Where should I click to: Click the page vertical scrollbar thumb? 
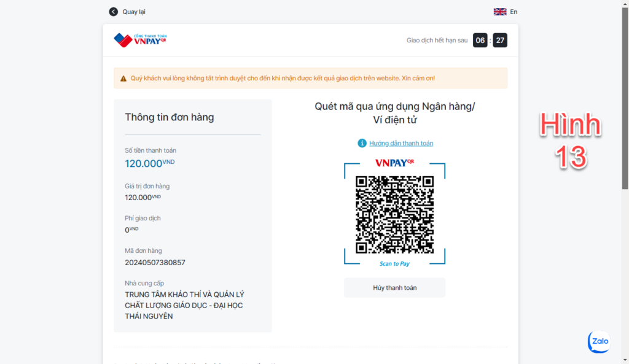625,98
